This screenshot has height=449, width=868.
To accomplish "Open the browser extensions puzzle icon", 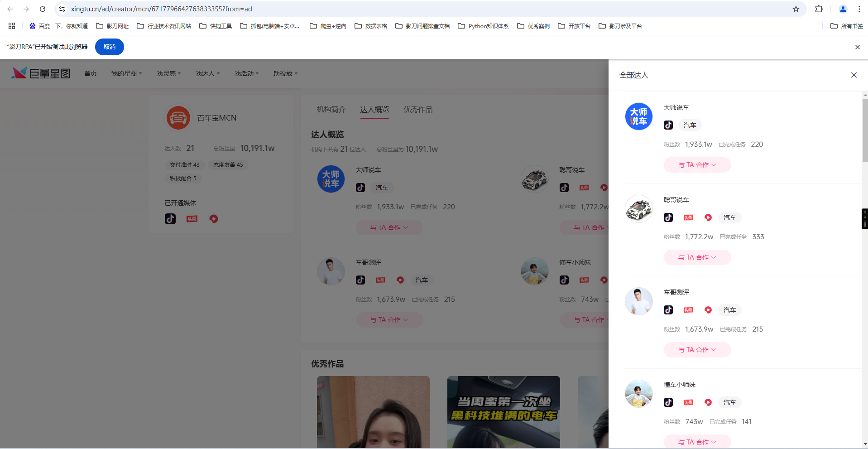I will click(x=819, y=9).
